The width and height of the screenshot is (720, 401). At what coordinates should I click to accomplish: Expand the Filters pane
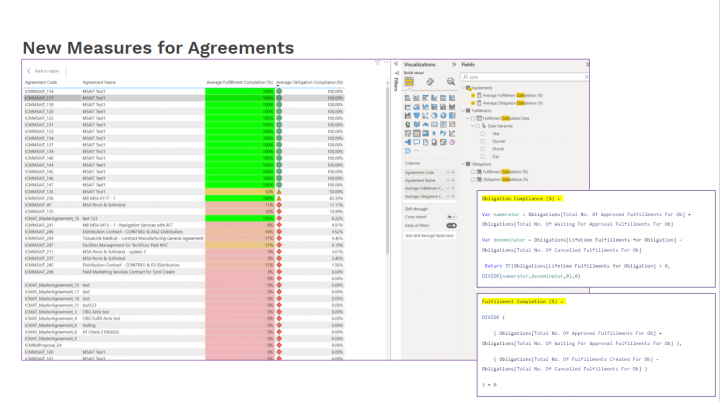click(x=396, y=63)
